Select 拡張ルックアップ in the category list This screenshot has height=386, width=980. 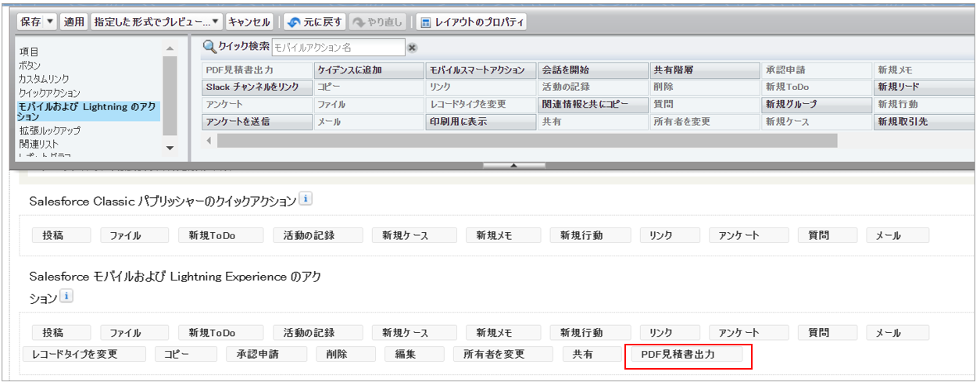[49, 130]
